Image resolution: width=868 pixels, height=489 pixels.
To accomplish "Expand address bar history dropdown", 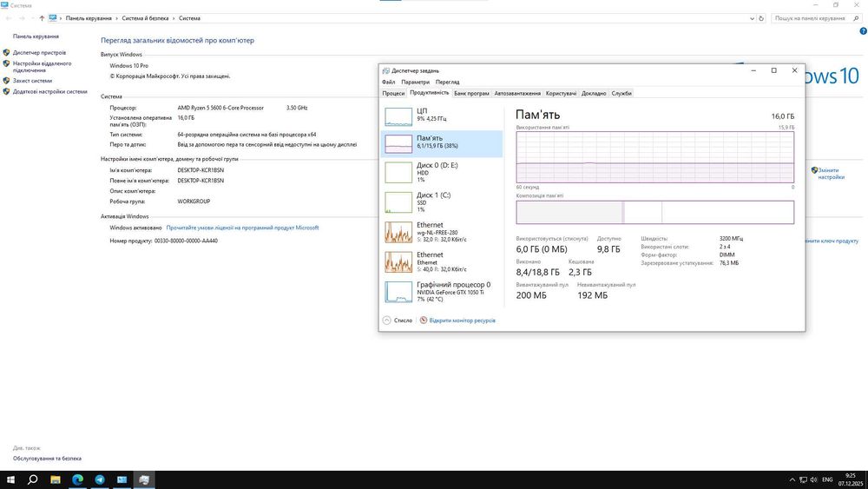I will (x=752, y=18).
